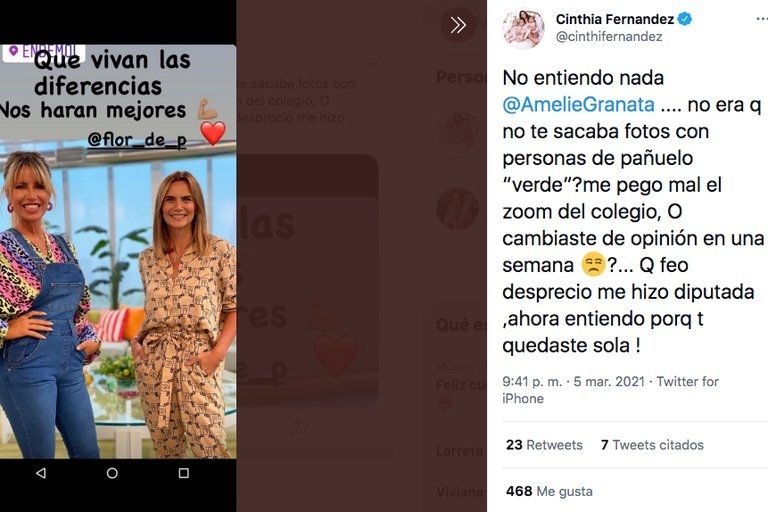View the 23 Retweets list
This screenshot has width=768, height=512.
544,445
